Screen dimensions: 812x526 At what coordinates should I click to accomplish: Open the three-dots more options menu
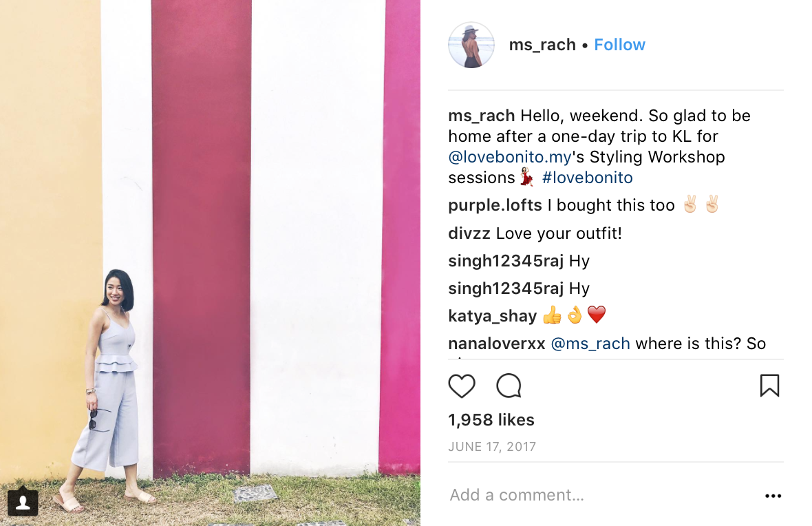point(773,496)
